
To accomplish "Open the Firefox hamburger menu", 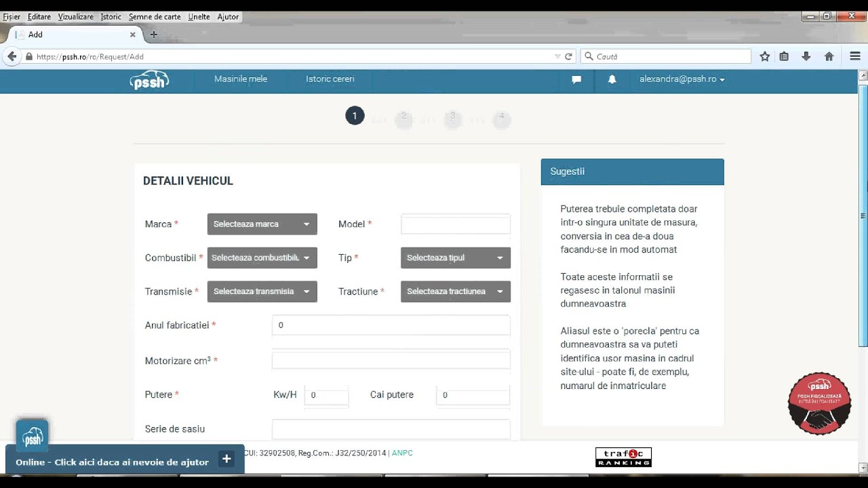I will (x=855, y=56).
